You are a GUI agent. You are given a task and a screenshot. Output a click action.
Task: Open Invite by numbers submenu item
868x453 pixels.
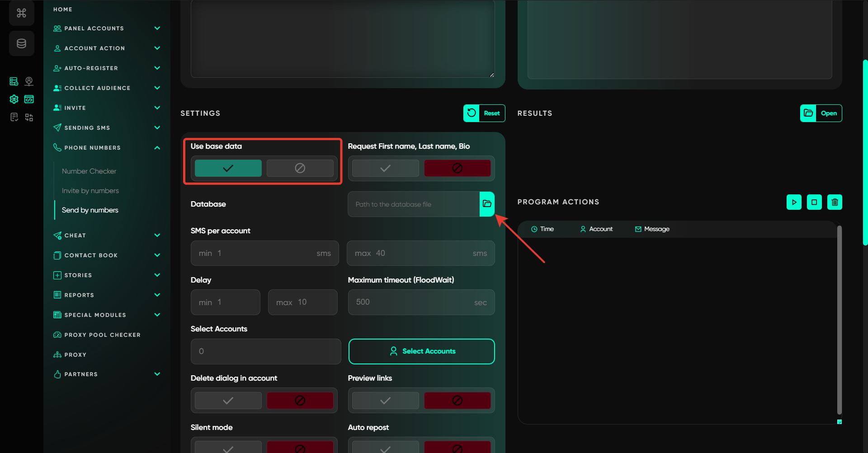click(x=90, y=191)
